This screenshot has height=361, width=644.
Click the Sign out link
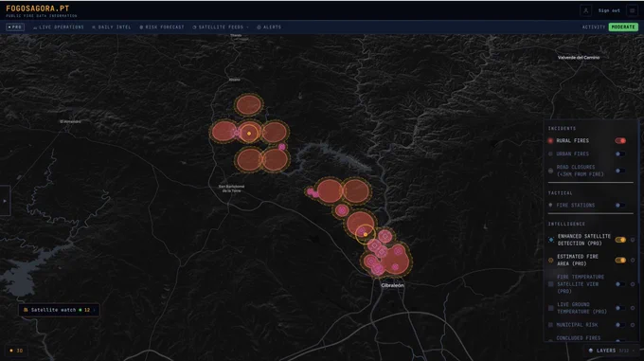point(609,10)
